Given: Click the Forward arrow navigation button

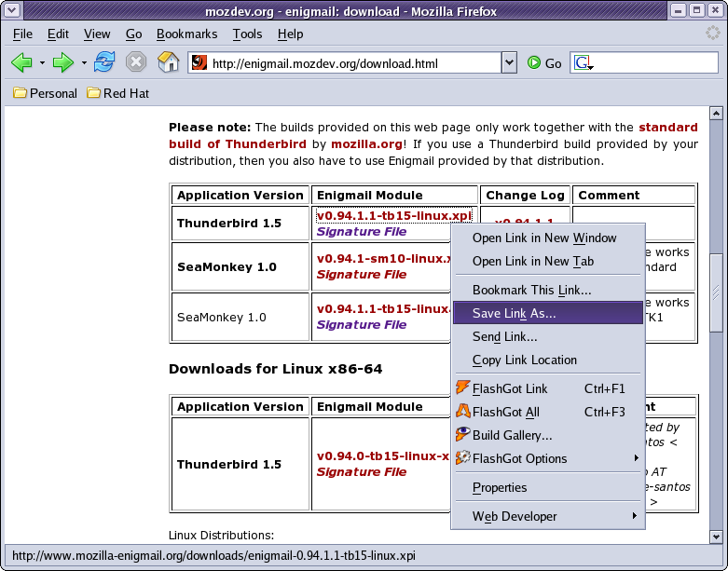Looking at the screenshot, I should [63, 62].
